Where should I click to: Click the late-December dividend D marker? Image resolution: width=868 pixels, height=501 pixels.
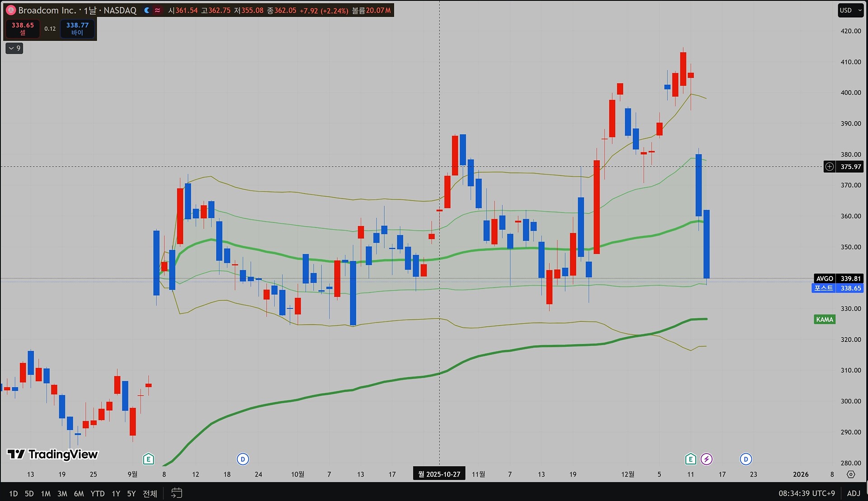pos(745,459)
